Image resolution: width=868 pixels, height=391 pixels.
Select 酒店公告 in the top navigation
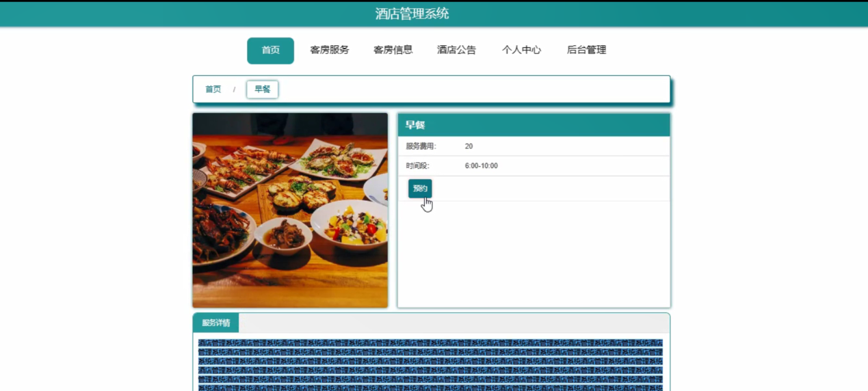click(456, 50)
